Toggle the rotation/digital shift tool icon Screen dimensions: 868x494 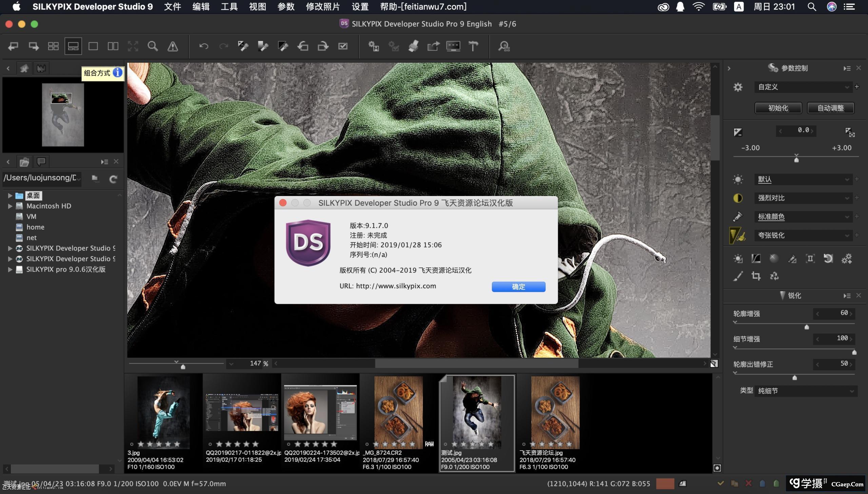pyautogui.click(x=811, y=259)
